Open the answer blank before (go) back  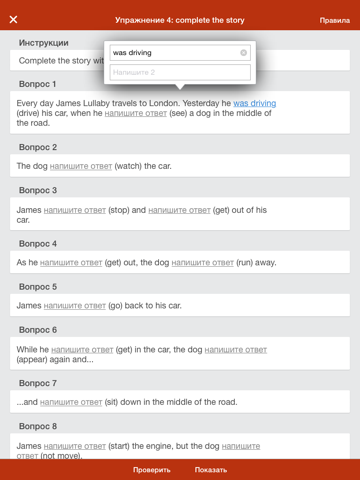coord(75,306)
